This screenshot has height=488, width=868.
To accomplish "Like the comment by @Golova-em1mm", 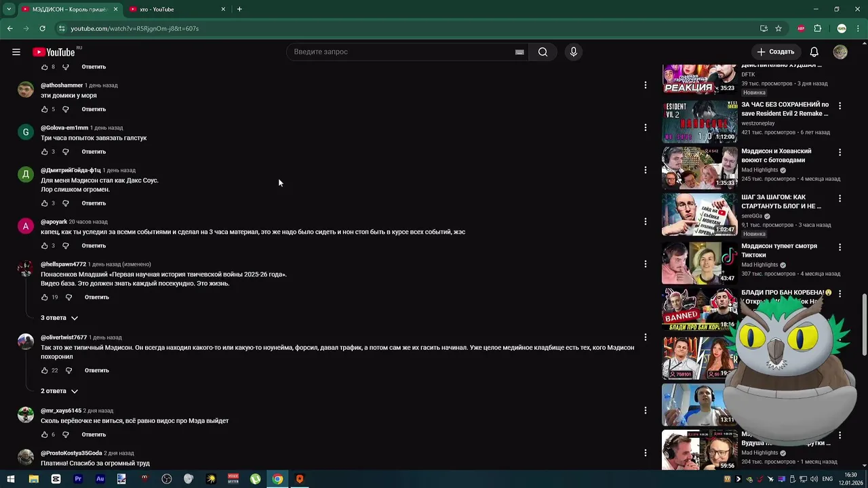I will pyautogui.click(x=45, y=152).
